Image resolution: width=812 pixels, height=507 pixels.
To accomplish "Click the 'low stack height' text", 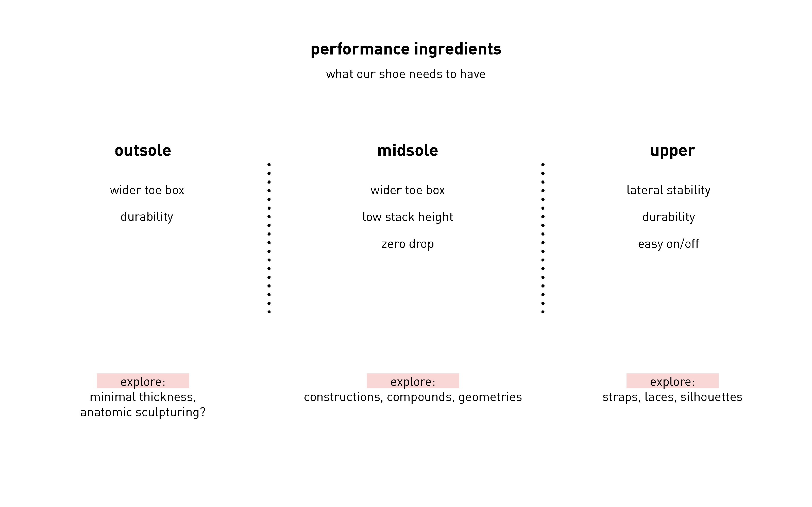I will click(408, 217).
